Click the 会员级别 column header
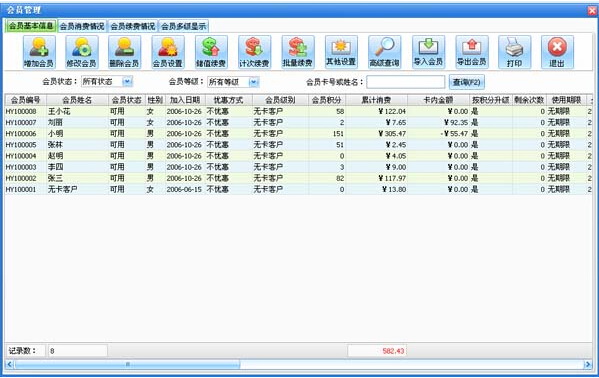Image resolution: width=599 pixels, height=378 pixels. 280,100
